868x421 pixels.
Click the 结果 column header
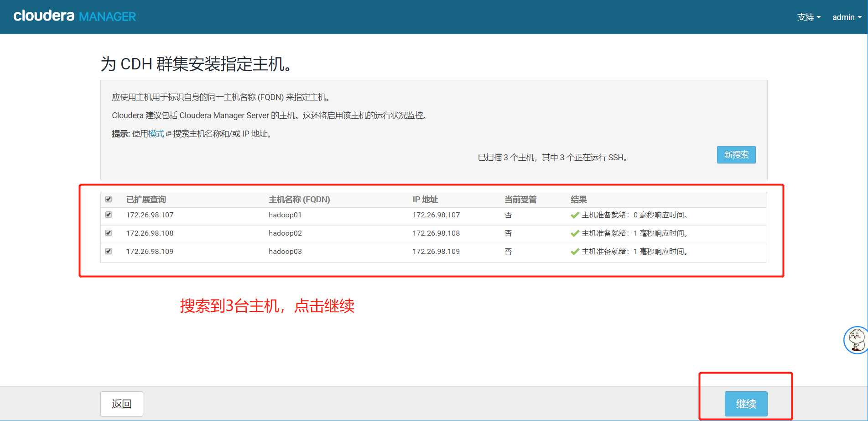[x=579, y=200]
